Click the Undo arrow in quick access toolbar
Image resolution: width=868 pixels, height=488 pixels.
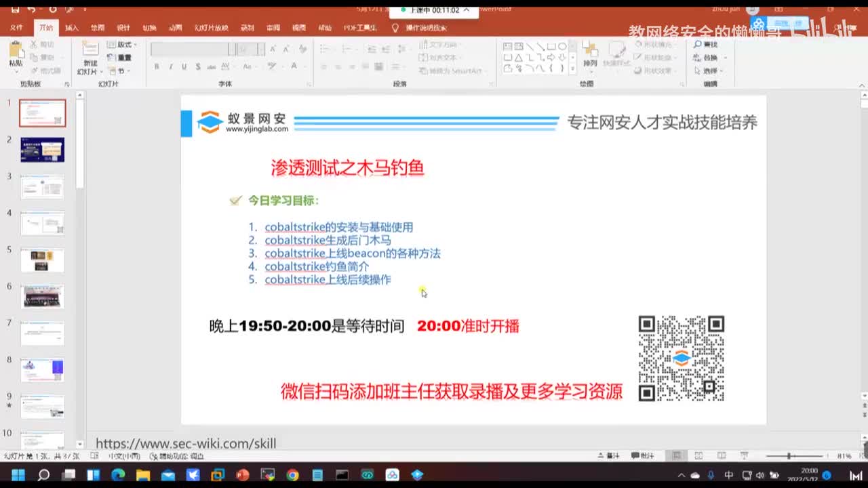[31, 9]
